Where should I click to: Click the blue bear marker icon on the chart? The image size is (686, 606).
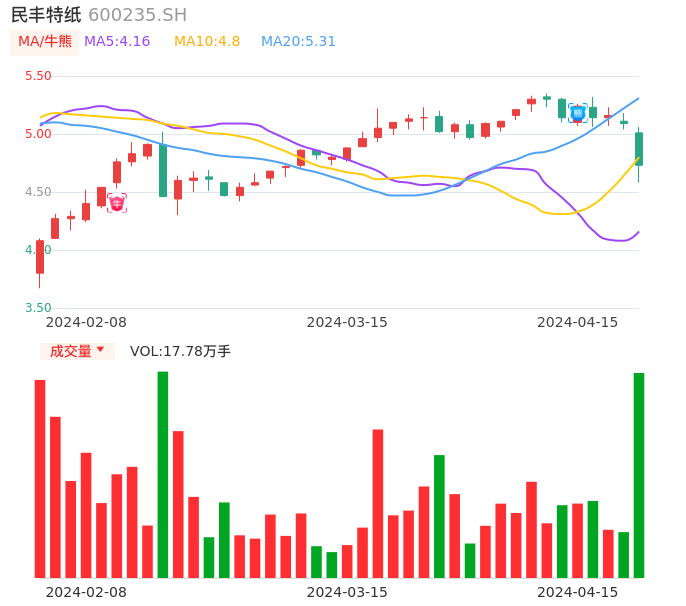pyautogui.click(x=577, y=113)
